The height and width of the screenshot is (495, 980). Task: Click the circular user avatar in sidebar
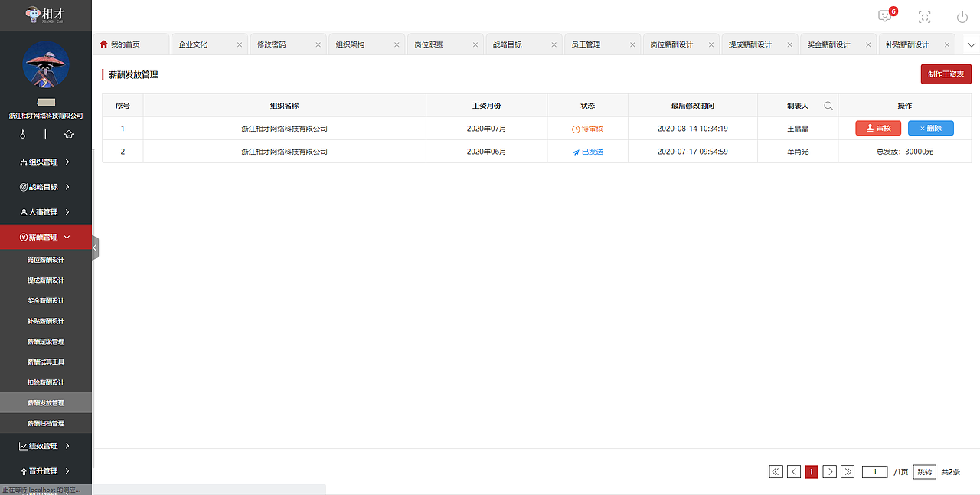click(x=44, y=65)
